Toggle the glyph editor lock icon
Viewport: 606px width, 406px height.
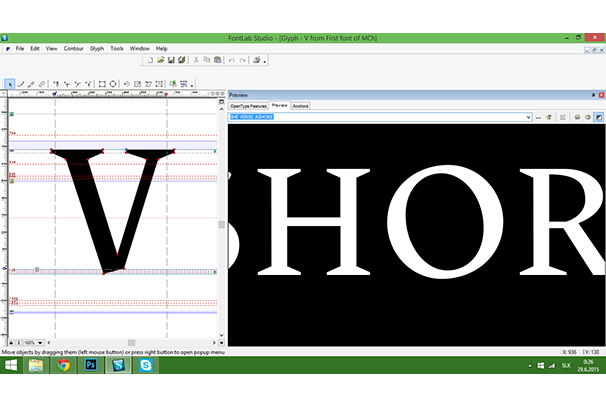tap(11, 341)
